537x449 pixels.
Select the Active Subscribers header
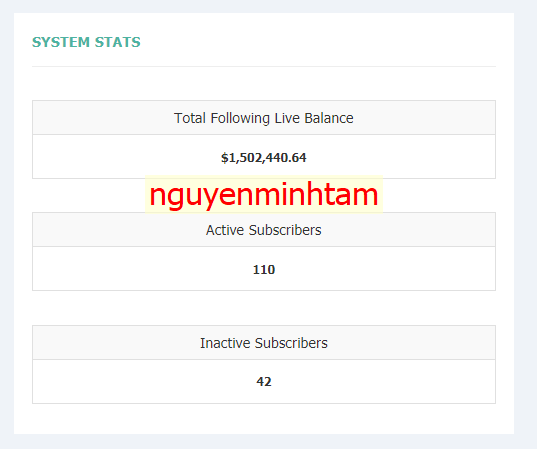(264, 230)
